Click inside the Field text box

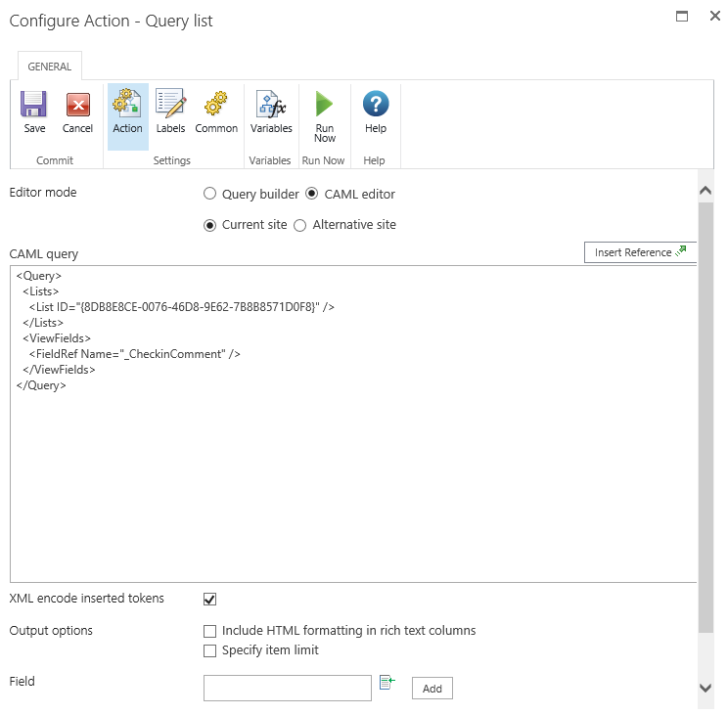tap(288, 688)
